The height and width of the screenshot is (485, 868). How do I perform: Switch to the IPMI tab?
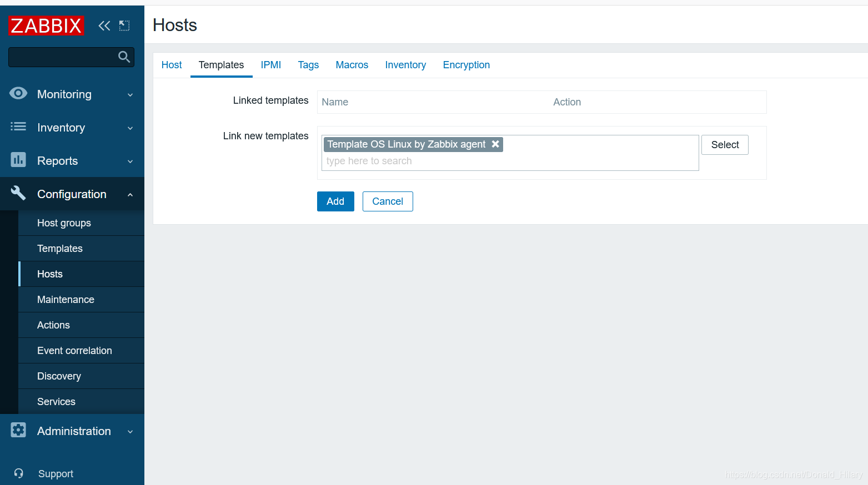pyautogui.click(x=271, y=65)
